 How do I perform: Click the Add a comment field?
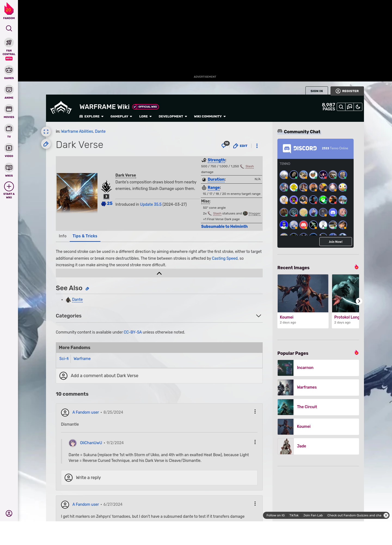click(x=159, y=376)
